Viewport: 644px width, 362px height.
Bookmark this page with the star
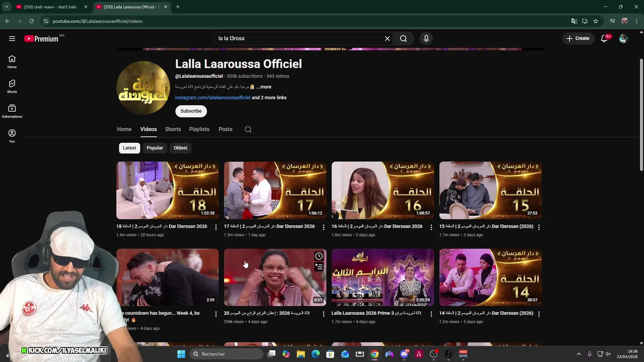[x=596, y=21]
